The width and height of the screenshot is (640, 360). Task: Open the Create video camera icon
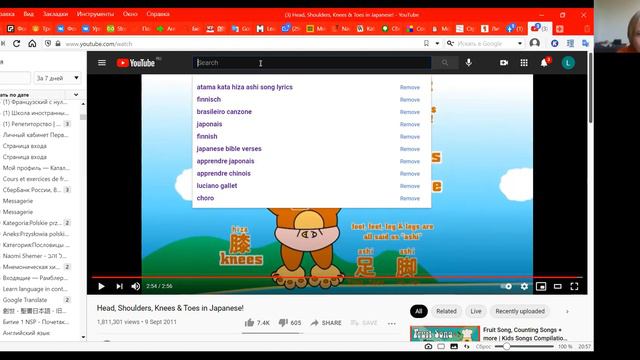(x=504, y=62)
